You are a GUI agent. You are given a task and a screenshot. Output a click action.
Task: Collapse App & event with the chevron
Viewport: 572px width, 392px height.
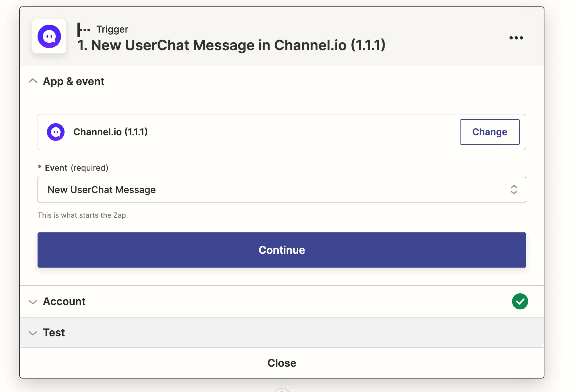pyautogui.click(x=33, y=81)
